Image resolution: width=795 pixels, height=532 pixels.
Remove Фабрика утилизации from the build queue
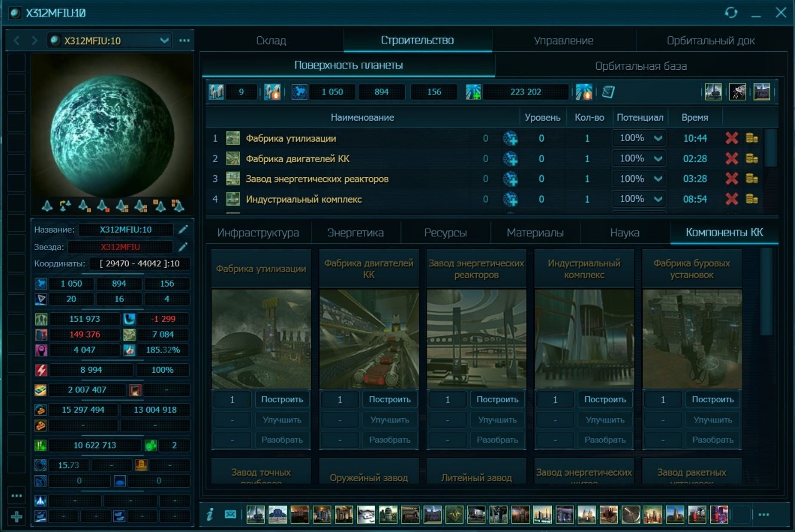(x=731, y=138)
